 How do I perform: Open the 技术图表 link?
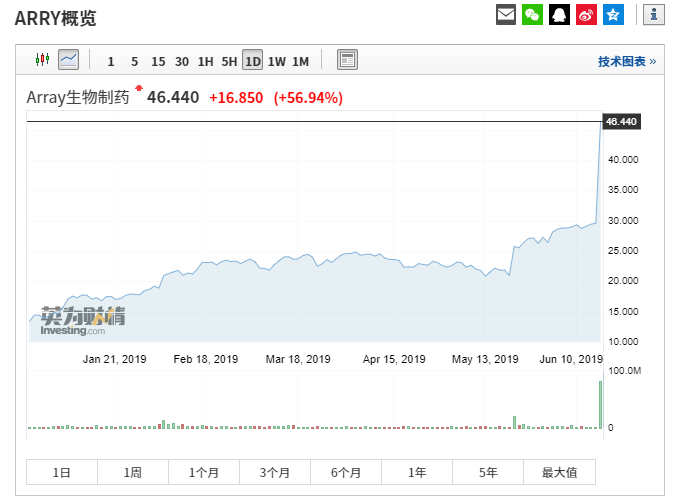tap(627, 62)
